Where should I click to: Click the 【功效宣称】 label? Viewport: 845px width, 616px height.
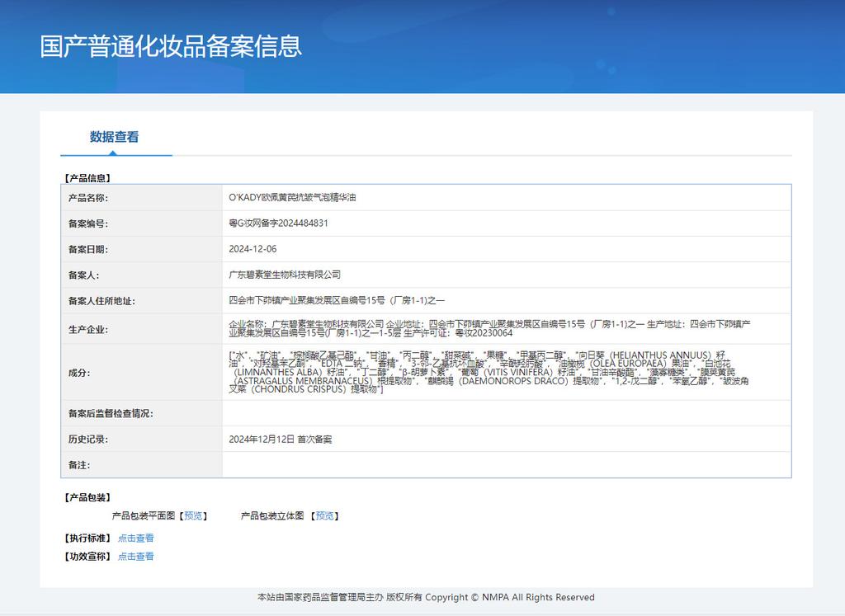[87, 557]
